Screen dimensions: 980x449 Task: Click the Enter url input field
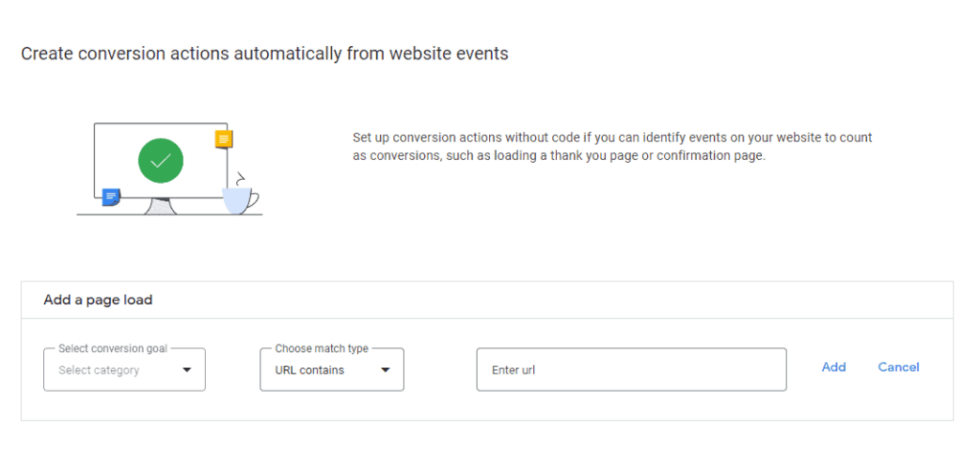click(632, 370)
